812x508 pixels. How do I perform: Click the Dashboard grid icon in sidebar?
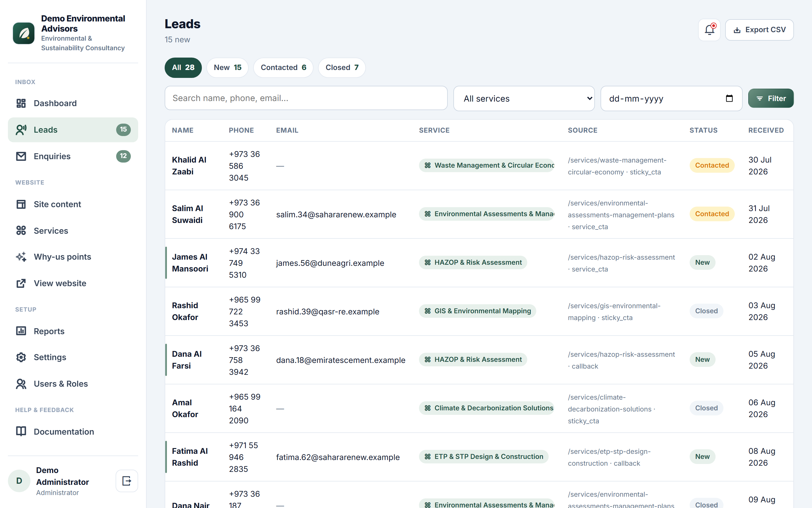tap(21, 103)
